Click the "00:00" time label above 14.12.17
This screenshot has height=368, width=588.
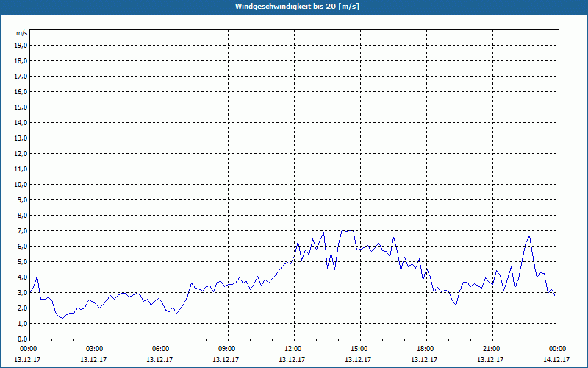click(558, 349)
